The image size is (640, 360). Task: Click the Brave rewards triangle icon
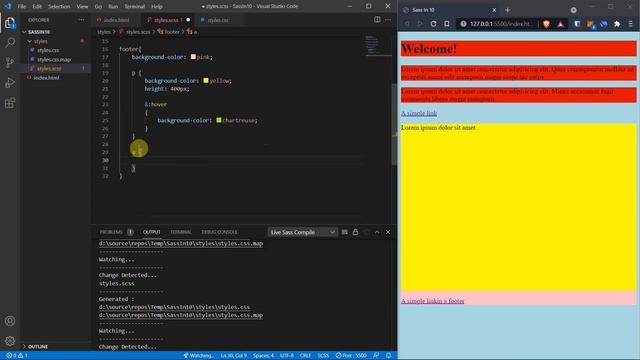point(561,24)
